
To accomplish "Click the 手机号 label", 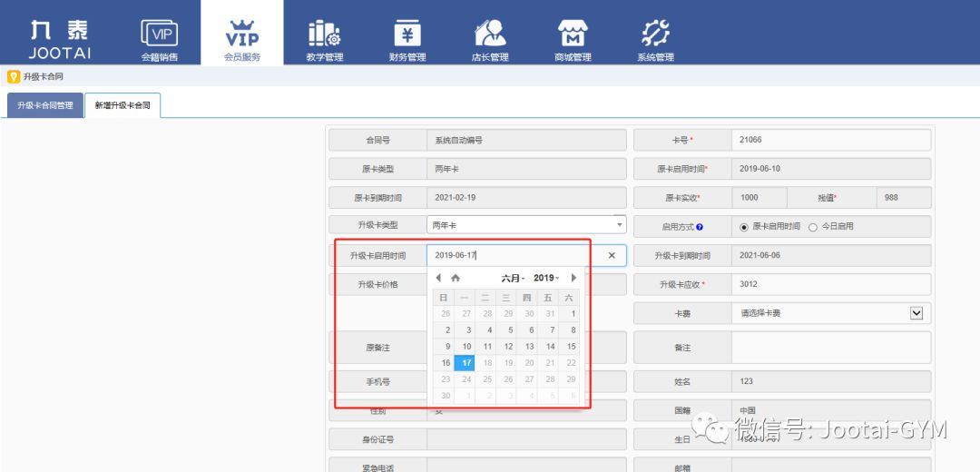I will [377, 381].
